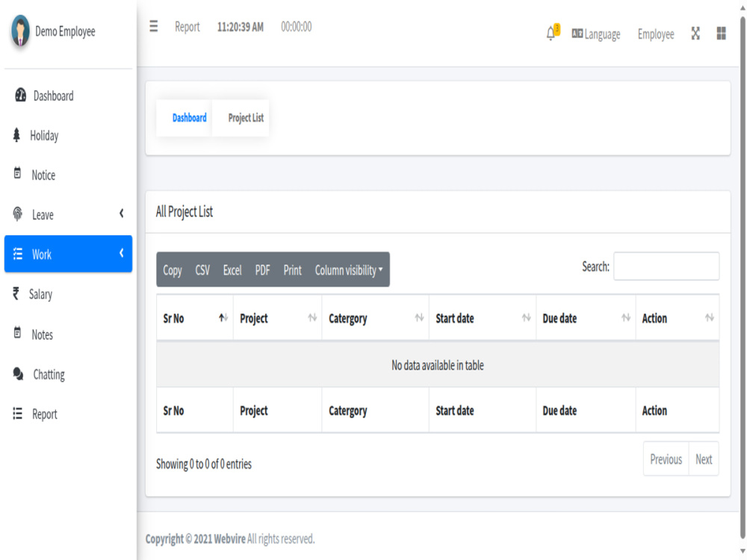The image size is (747, 560).
Task: Click the Notes calendar icon
Action: [18, 333]
